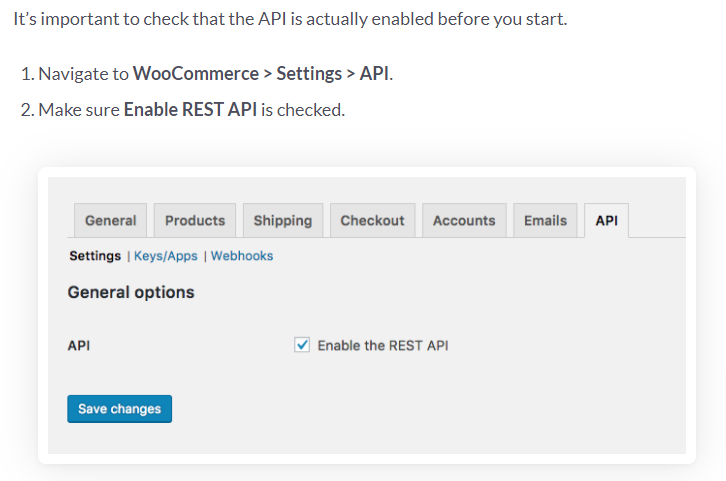The image size is (726, 481).
Task: Open the Settings sub-section link
Action: 95,256
